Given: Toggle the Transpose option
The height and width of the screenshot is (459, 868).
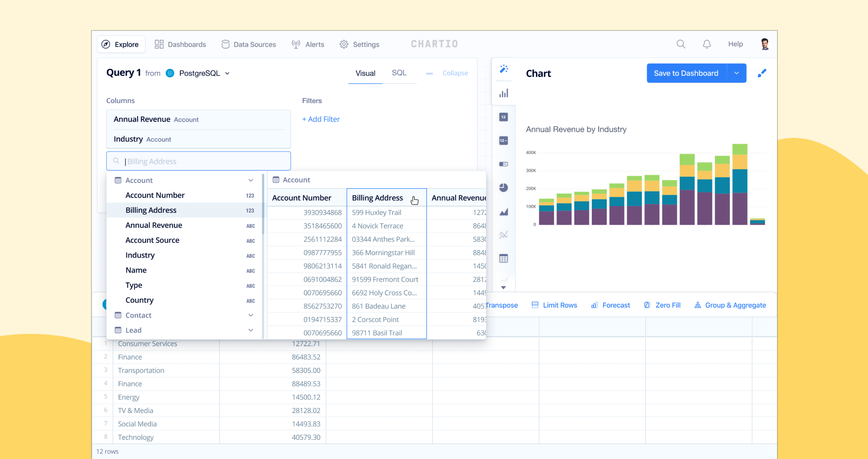Looking at the screenshot, I should (x=498, y=305).
